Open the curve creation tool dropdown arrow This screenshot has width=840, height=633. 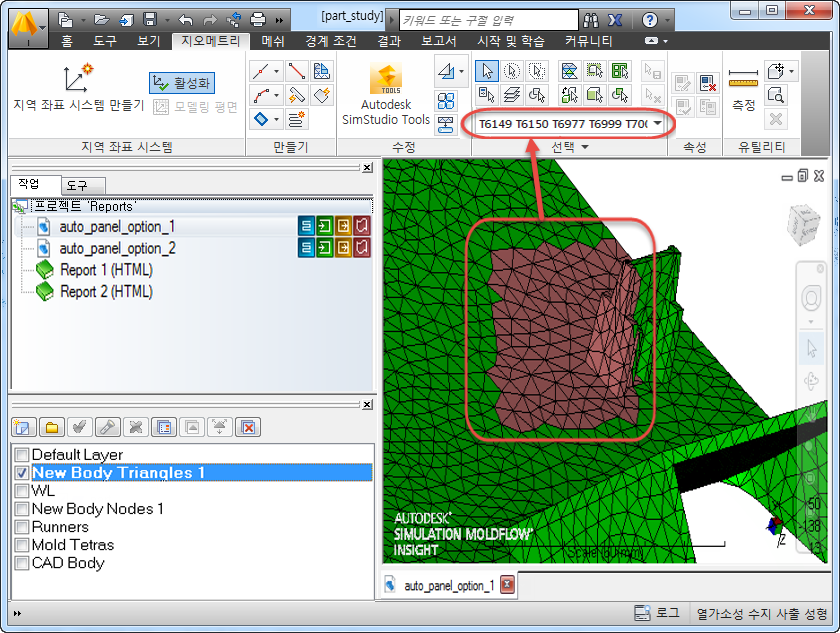(276, 95)
